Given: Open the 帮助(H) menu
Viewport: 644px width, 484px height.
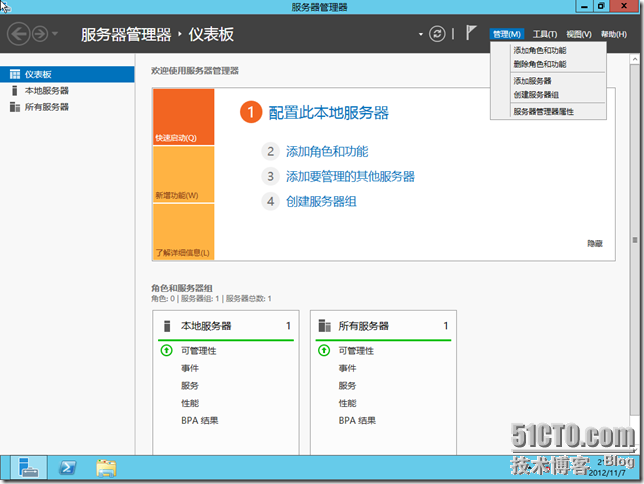Looking at the screenshot, I should (x=614, y=34).
